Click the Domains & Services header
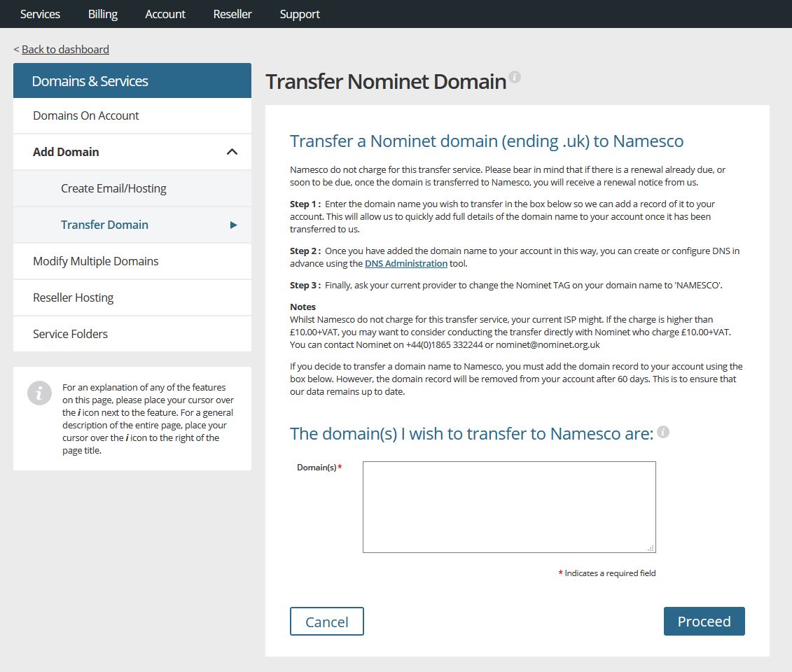 click(x=132, y=80)
